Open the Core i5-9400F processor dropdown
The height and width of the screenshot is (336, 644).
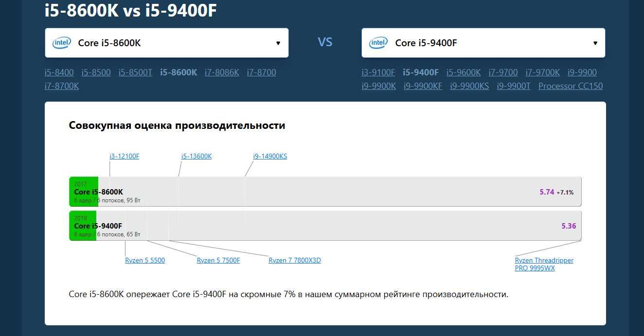point(483,43)
